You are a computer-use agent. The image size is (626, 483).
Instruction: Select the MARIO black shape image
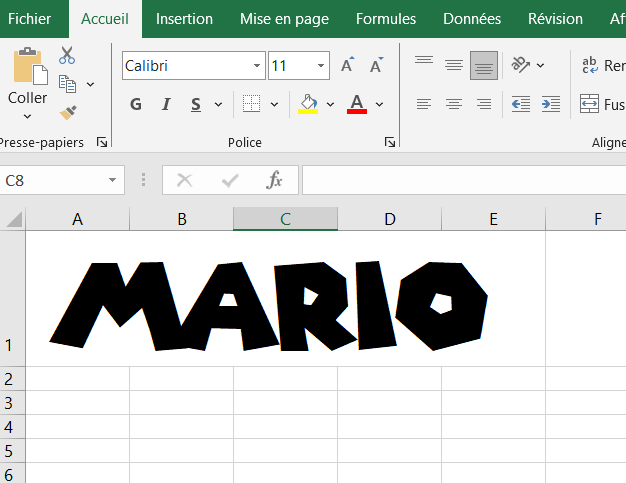(x=268, y=306)
